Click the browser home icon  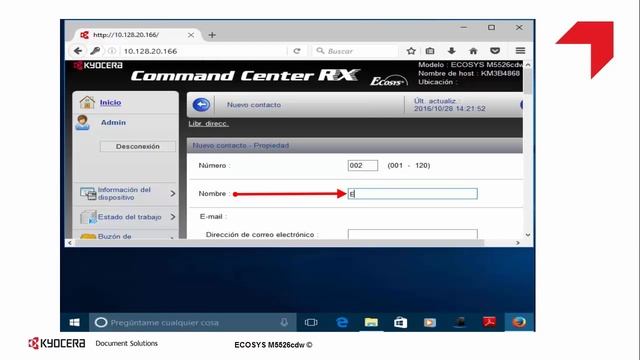click(x=473, y=51)
